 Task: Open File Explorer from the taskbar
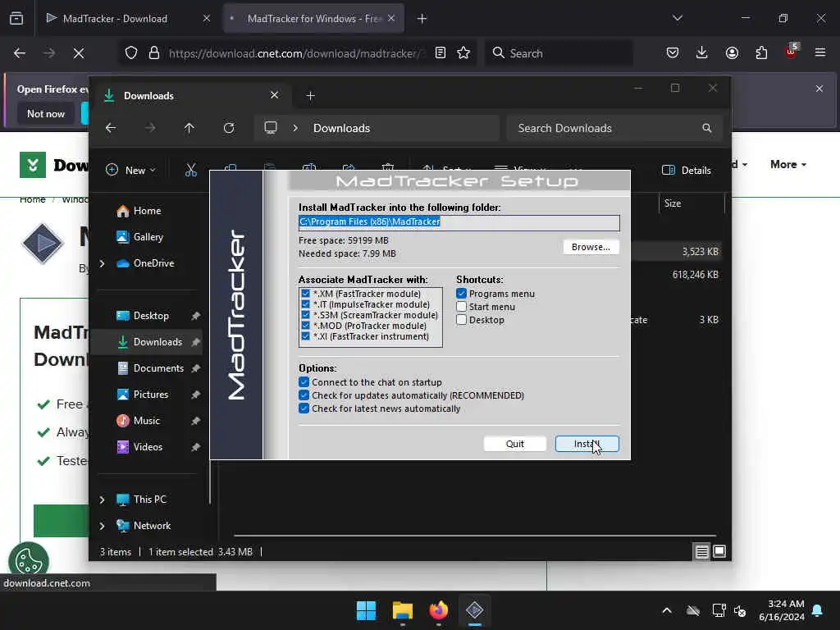coord(402,610)
